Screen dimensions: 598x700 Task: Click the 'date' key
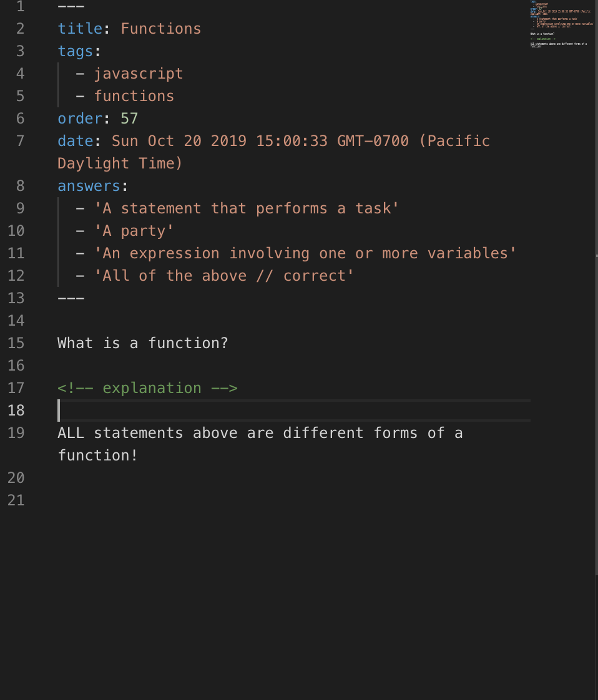75,141
